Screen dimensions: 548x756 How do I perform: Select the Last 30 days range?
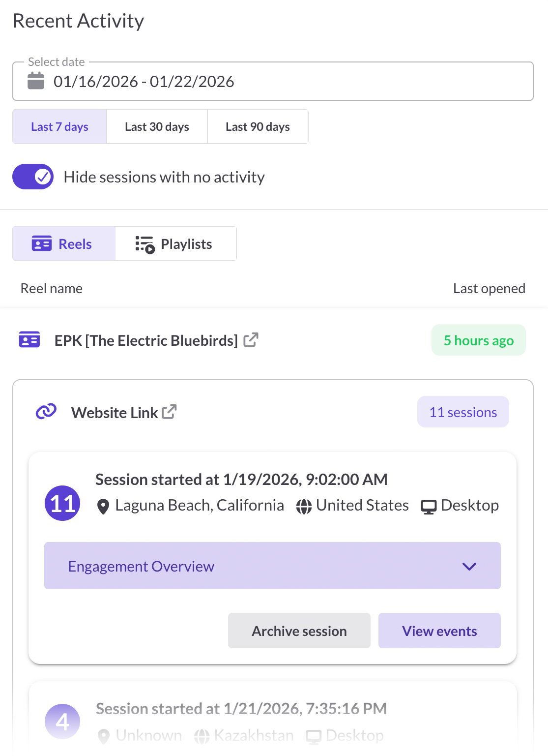tap(157, 126)
